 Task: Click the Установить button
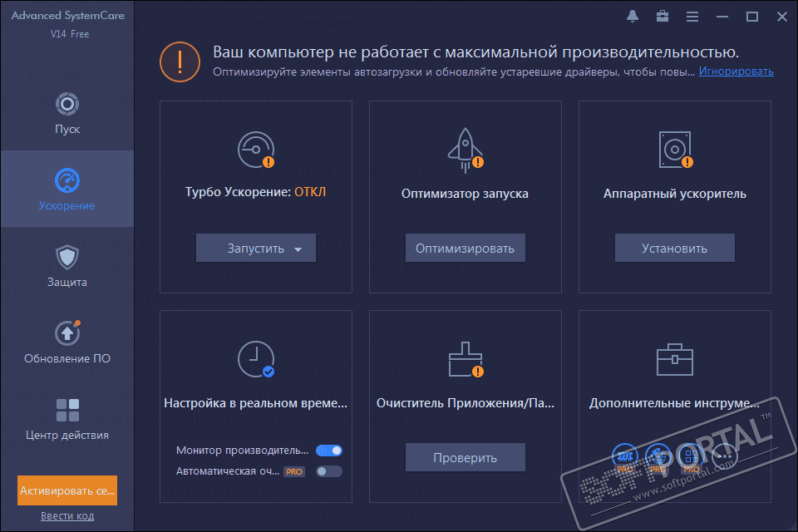point(675,248)
